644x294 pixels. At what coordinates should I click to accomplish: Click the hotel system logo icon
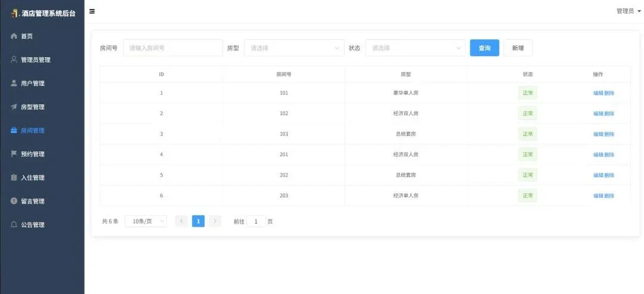click(x=15, y=13)
